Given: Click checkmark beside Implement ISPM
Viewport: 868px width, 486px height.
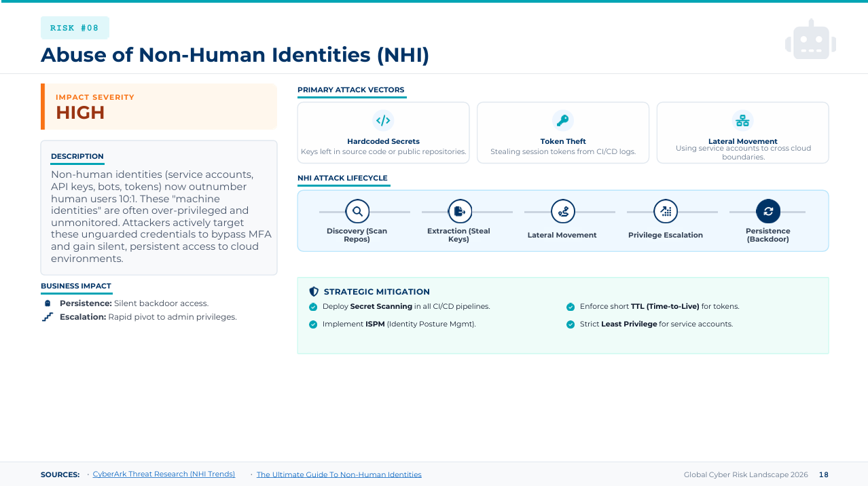Looking at the screenshot, I should [313, 324].
